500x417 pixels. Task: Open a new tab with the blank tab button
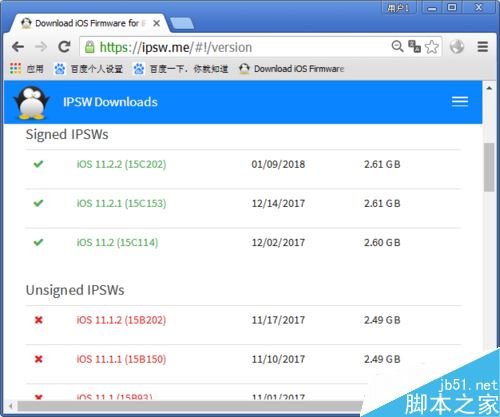tap(182, 24)
